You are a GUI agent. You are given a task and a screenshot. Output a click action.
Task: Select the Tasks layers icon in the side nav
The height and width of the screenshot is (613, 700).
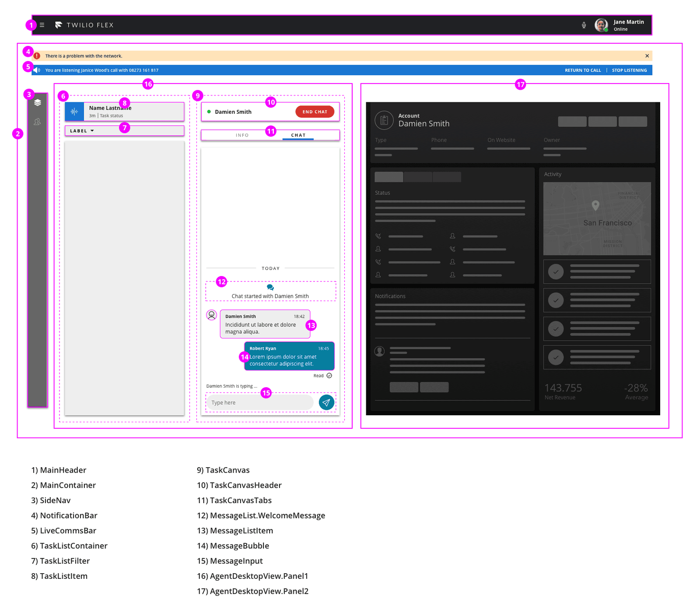pos(38,103)
